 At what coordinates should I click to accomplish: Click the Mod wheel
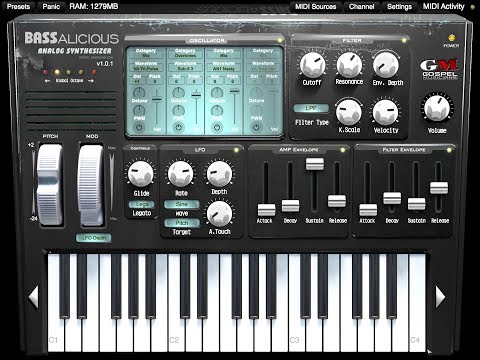(x=91, y=184)
